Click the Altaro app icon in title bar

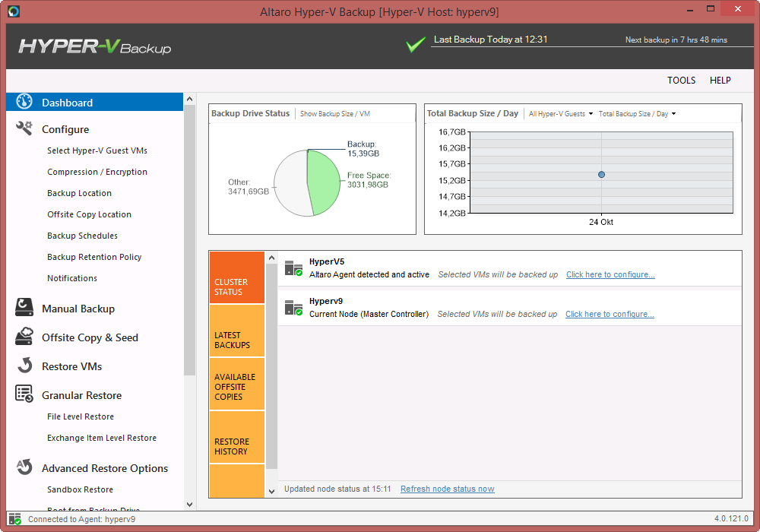click(x=14, y=11)
